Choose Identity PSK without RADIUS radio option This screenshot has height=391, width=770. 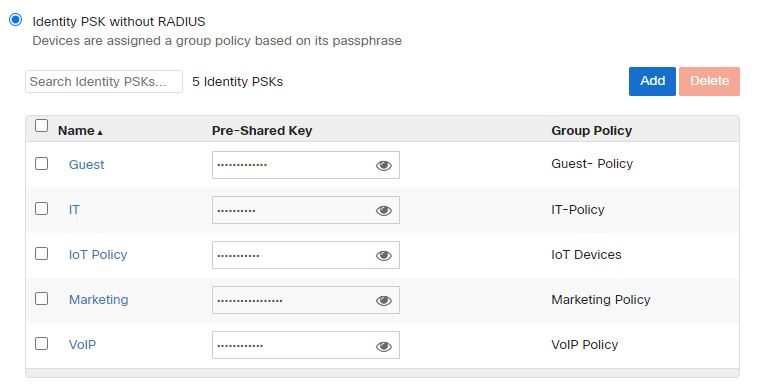click(x=16, y=20)
